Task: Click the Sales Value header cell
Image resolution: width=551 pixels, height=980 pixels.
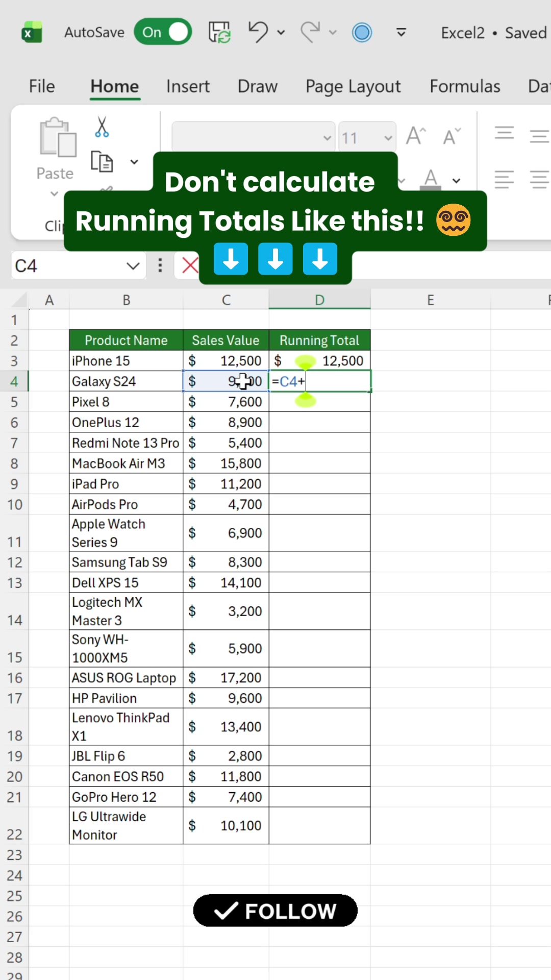Action: click(x=226, y=340)
